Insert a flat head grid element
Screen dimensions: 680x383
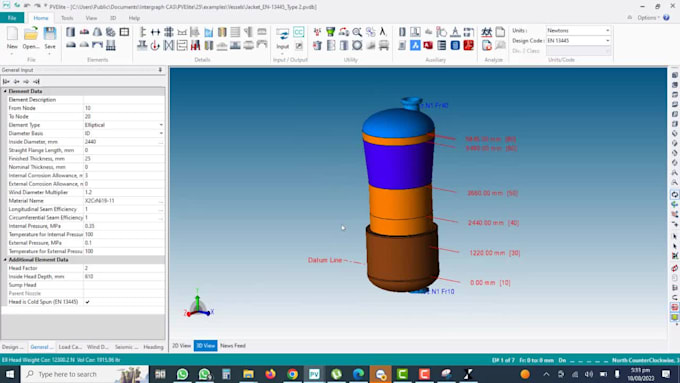point(124,32)
